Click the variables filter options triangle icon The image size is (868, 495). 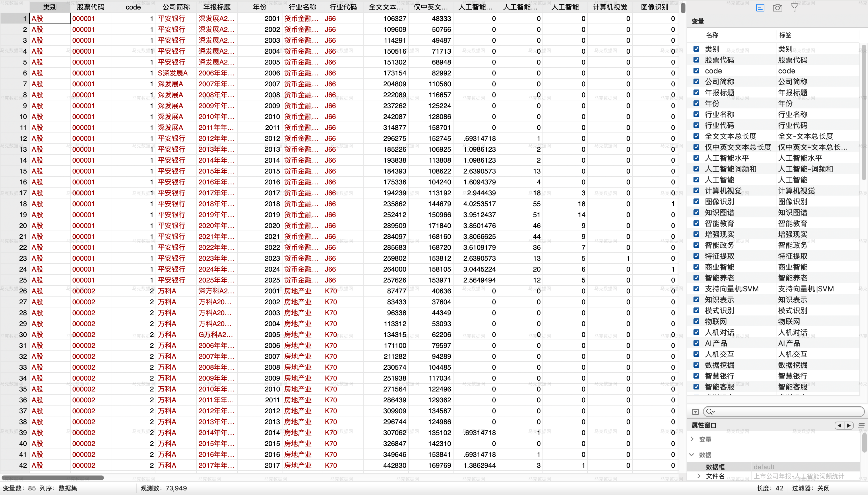pyautogui.click(x=695, y=412)
